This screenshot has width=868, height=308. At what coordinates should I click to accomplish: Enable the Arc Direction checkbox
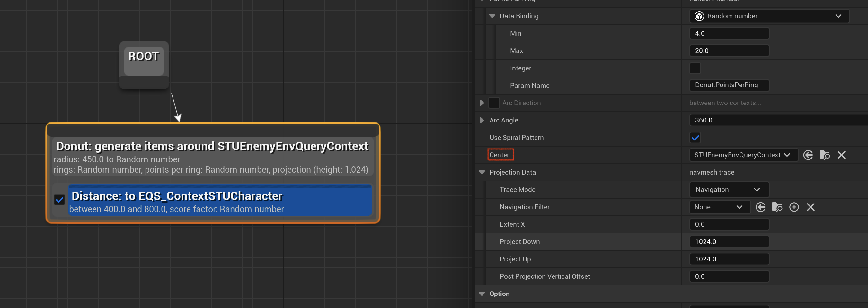coord(494,103)
